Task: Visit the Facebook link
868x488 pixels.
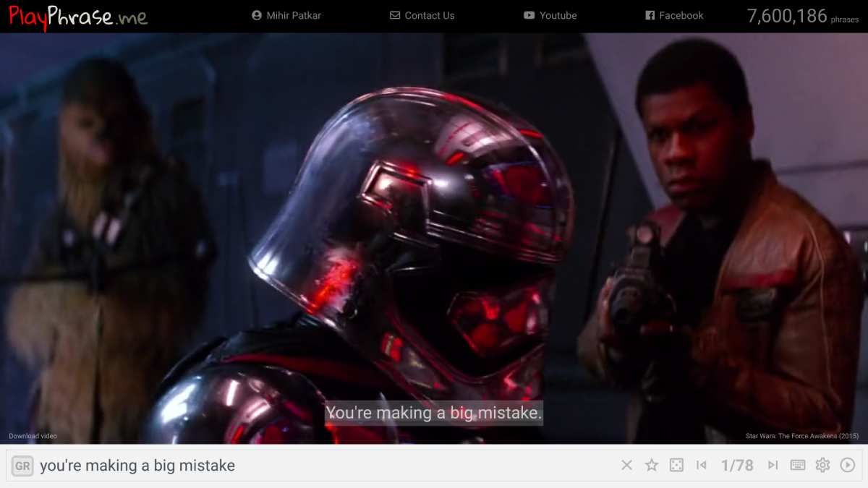Action: [x=674, y=15]
